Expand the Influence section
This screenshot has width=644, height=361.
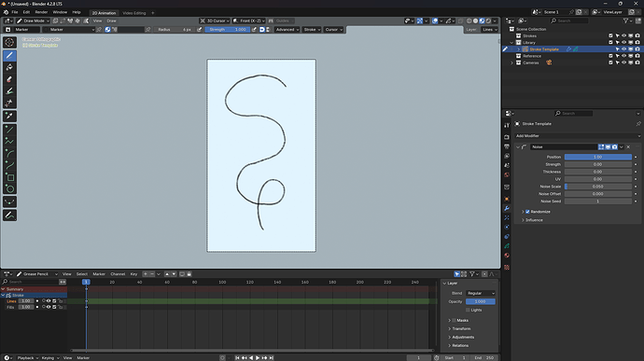click(534, 220)
